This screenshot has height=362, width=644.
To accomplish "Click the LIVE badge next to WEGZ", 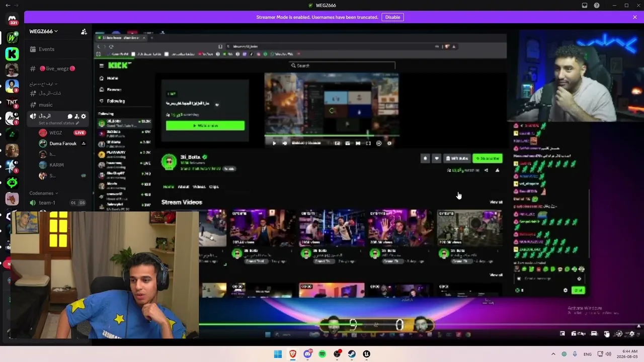I will (x=79, y=133).
